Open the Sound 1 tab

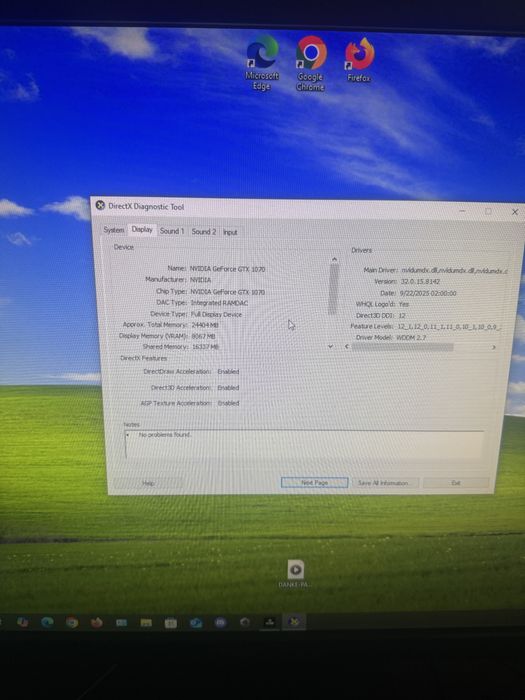172,231
